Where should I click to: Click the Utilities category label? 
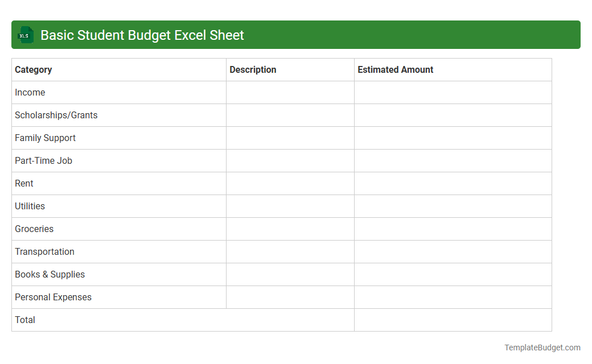30,206
